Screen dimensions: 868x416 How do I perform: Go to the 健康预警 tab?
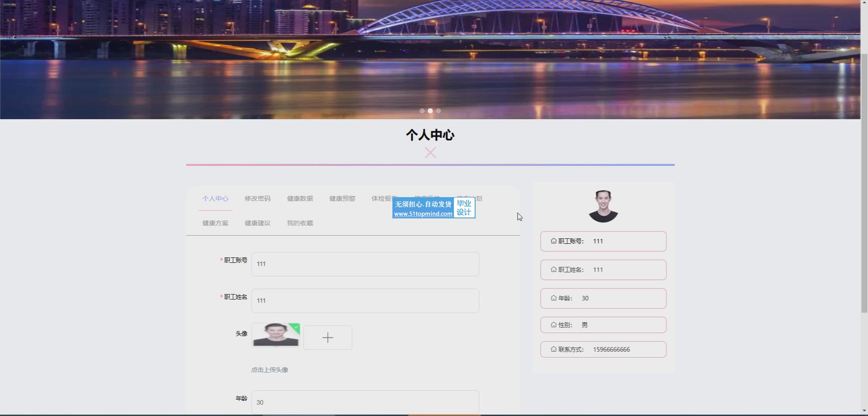point(342,199)
